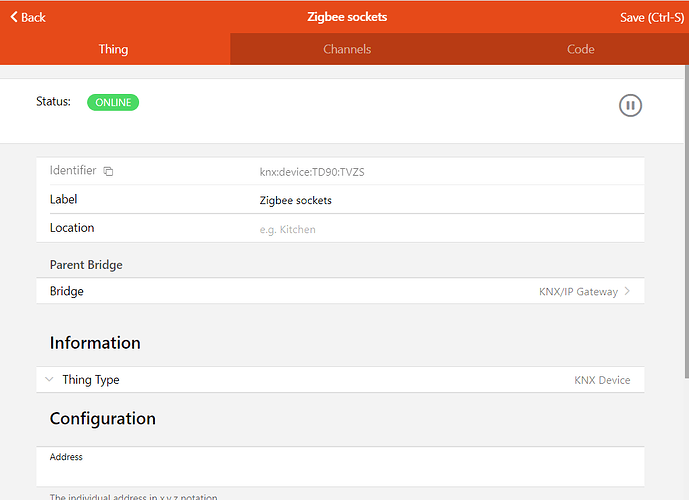Image resolution: width=689 pixels, height=500 pixels.
Task: Open Bridge selection via the right chevron
Action: [x=627, y=292]
